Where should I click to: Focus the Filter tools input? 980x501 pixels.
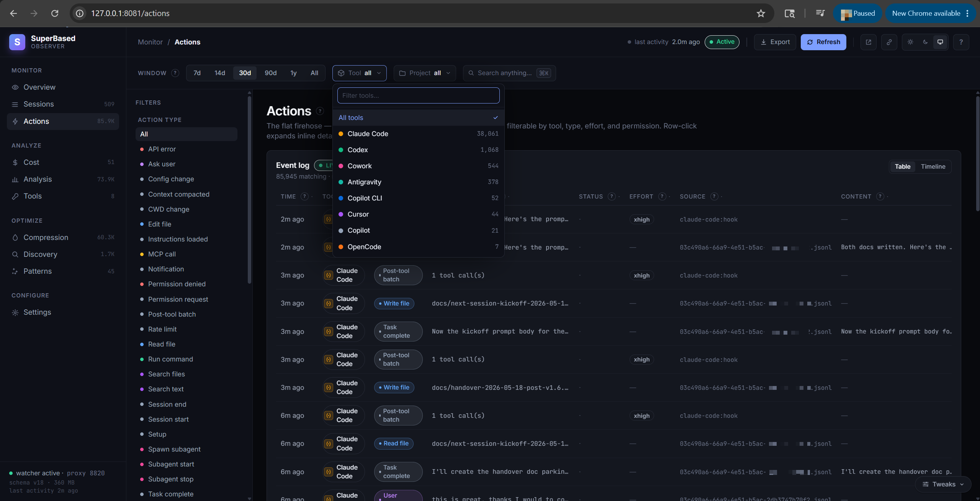(418, 95)
